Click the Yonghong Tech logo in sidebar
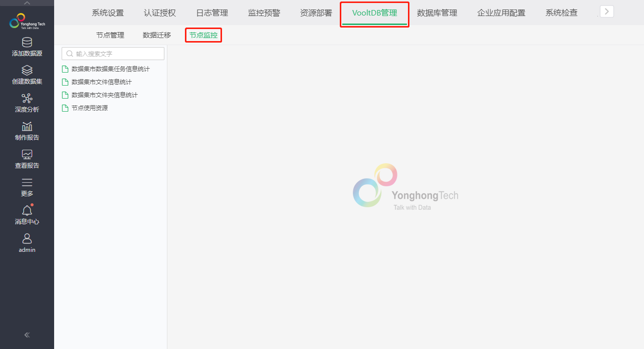The height and width of the screenshot is (349, 644). (x=27, y=21)
